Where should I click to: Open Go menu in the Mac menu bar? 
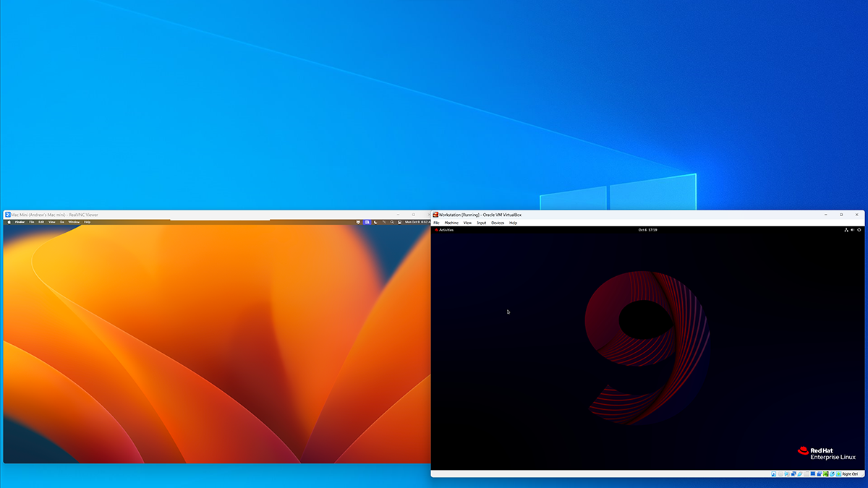[x=62, y=222]
